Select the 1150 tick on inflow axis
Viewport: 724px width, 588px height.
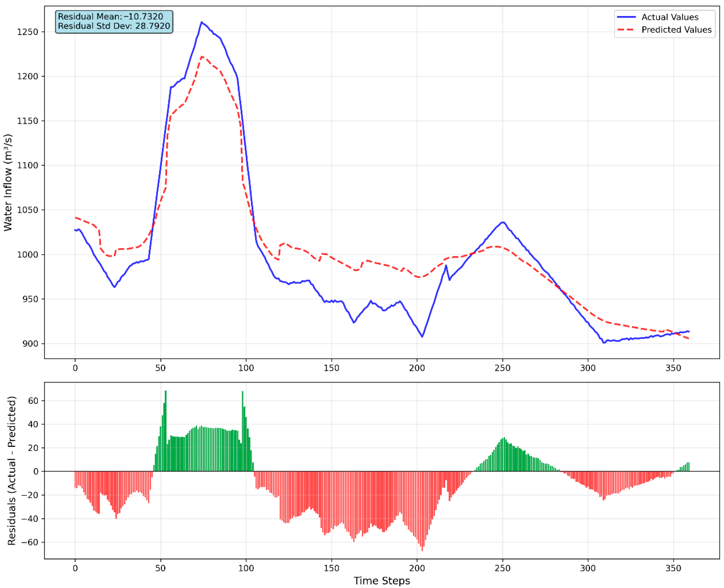point(28,121)
